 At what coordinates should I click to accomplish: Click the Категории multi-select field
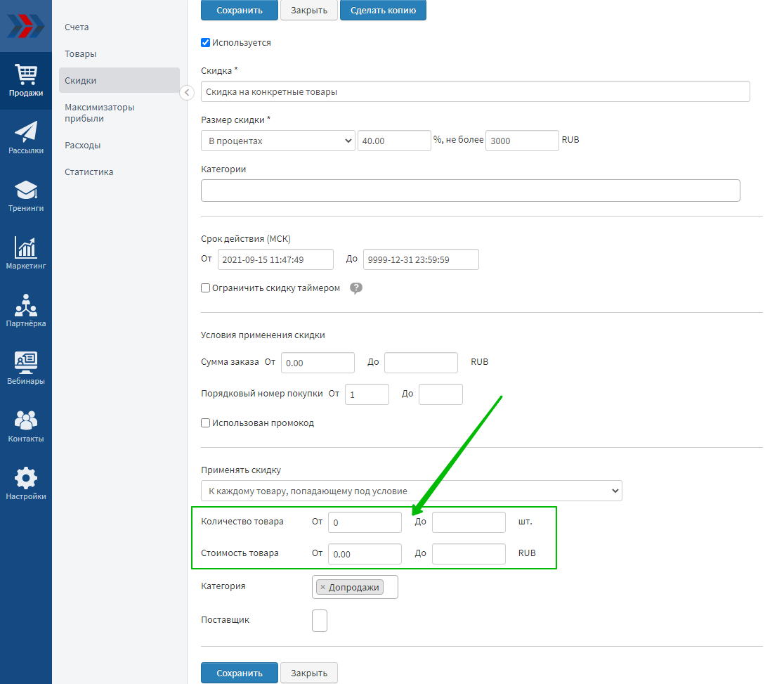[471, 191]
